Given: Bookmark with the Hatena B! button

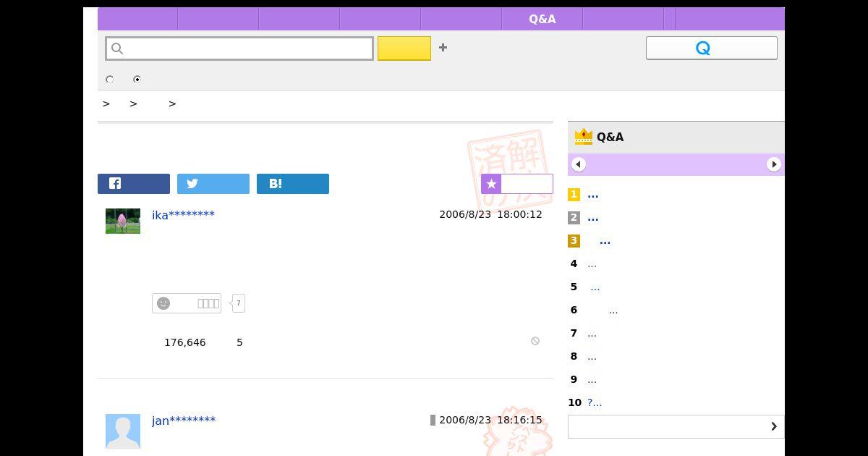Looking at the screenshot, I should pos(293,184).
